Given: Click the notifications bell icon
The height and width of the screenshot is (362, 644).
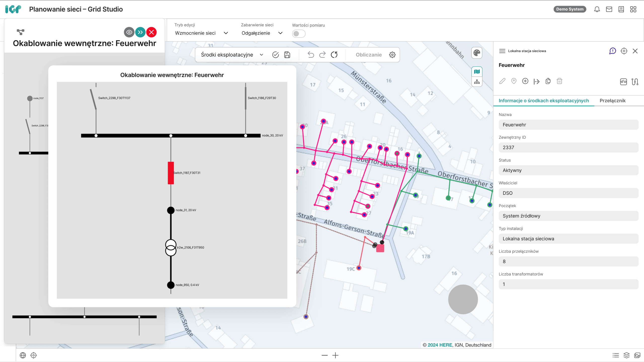Looking at the screenshot, I should pyautogui.click(x=597, y=9).
